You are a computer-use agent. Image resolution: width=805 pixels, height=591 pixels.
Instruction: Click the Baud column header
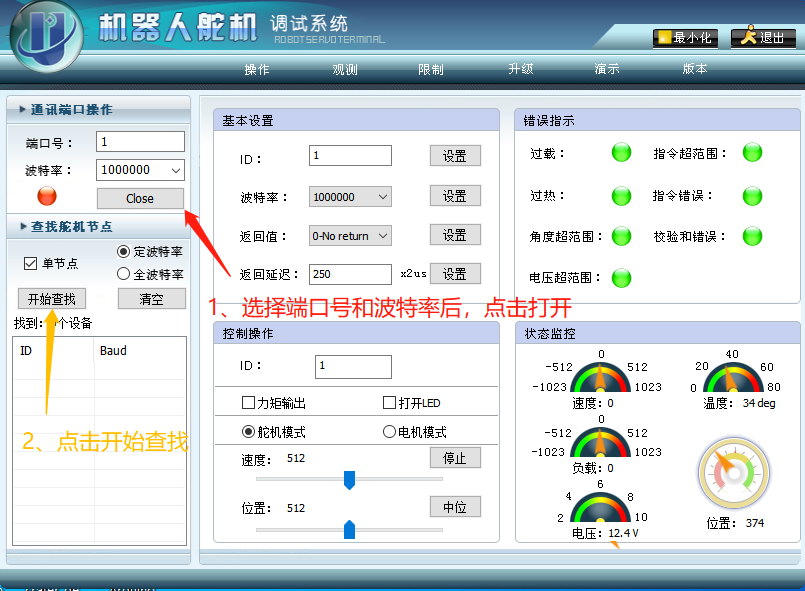point(140,351)
